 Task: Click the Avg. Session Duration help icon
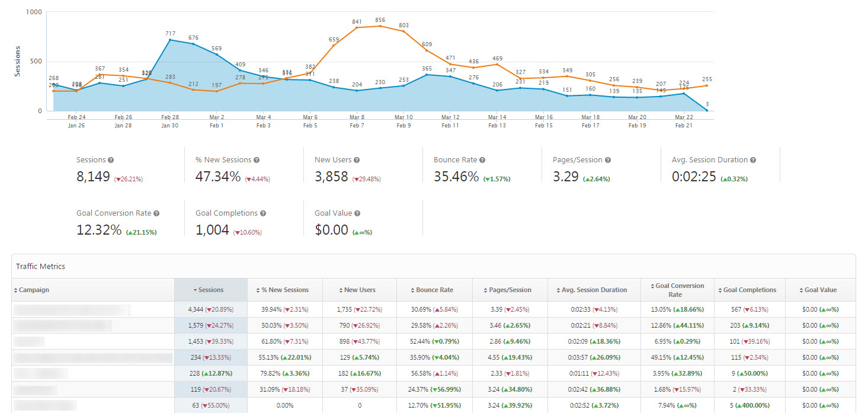(x=753, y=160)
